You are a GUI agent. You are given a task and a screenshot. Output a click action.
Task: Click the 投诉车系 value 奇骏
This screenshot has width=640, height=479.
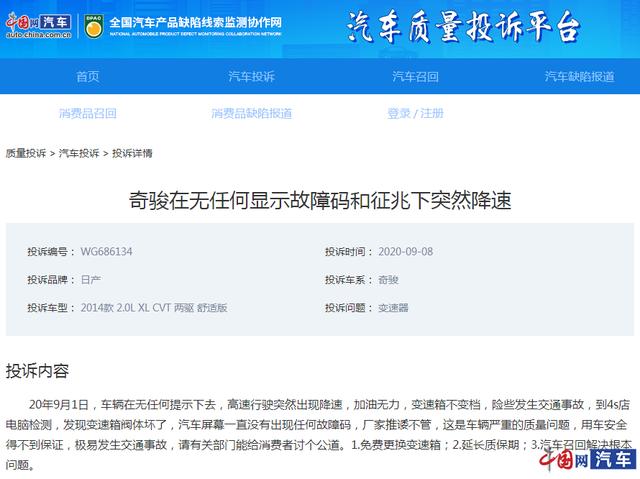(388, 279)
